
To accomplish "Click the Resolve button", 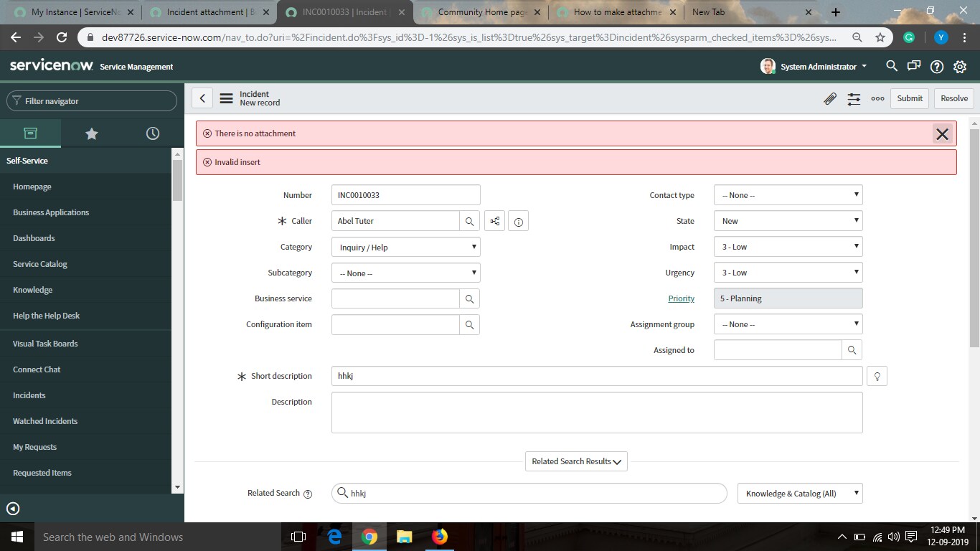I will tap(954, 98).
